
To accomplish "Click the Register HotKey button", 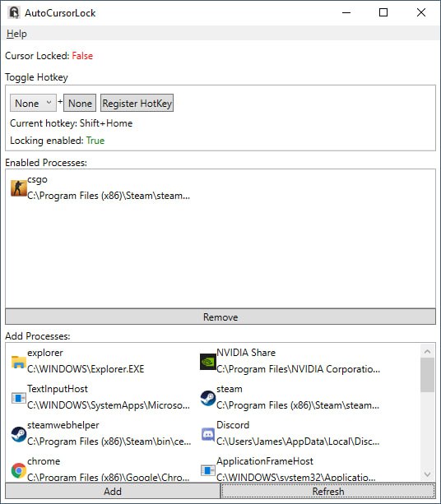I will (x=137, y=103).
